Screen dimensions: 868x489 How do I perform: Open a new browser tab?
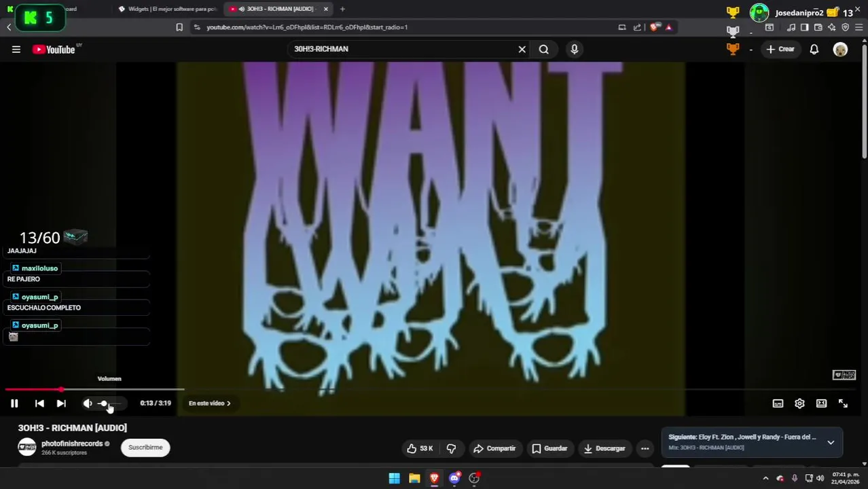coord(342,9)
